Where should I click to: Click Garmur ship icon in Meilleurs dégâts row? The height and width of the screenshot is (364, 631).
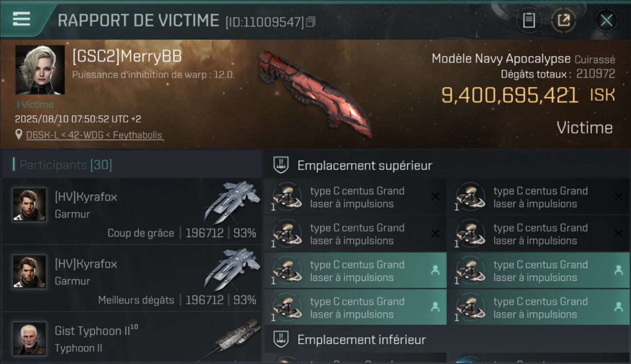(x=232, y=269)
